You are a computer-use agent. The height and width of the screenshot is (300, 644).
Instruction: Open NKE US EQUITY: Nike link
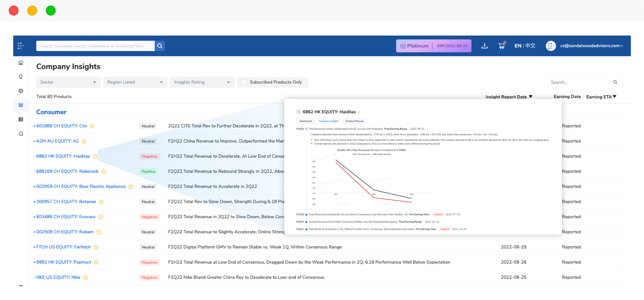(58, 277)
